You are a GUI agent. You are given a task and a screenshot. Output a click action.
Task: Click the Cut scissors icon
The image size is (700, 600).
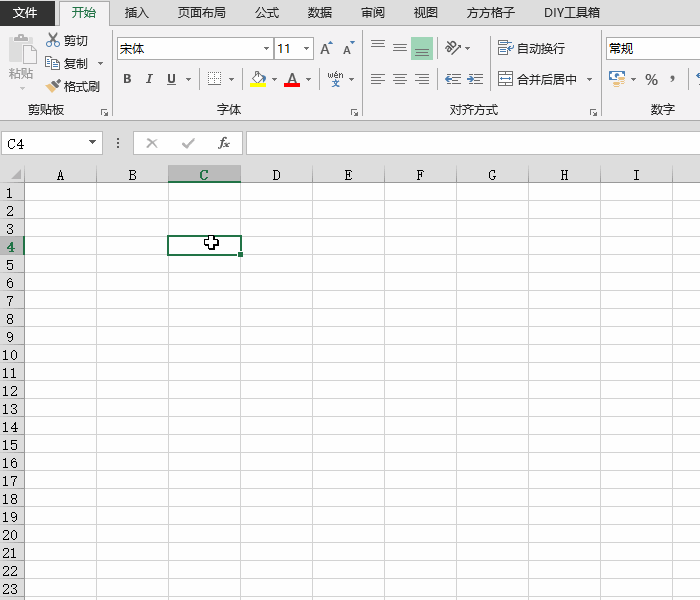[53, 40]
